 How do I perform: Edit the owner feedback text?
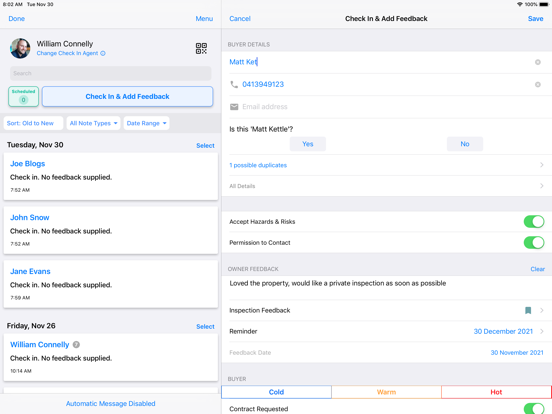point(387,288)
